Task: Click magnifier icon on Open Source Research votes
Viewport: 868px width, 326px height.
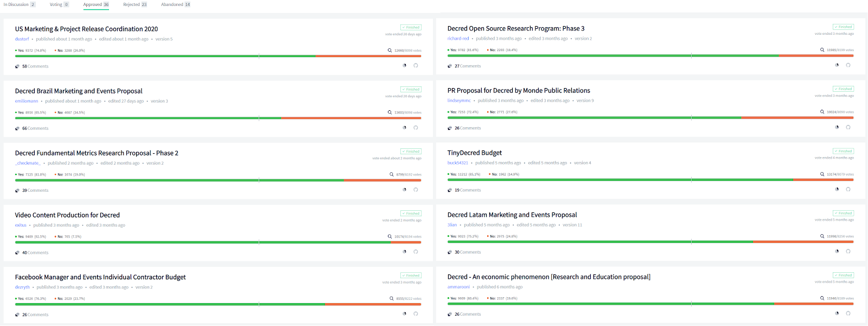Action: point(822,50)
